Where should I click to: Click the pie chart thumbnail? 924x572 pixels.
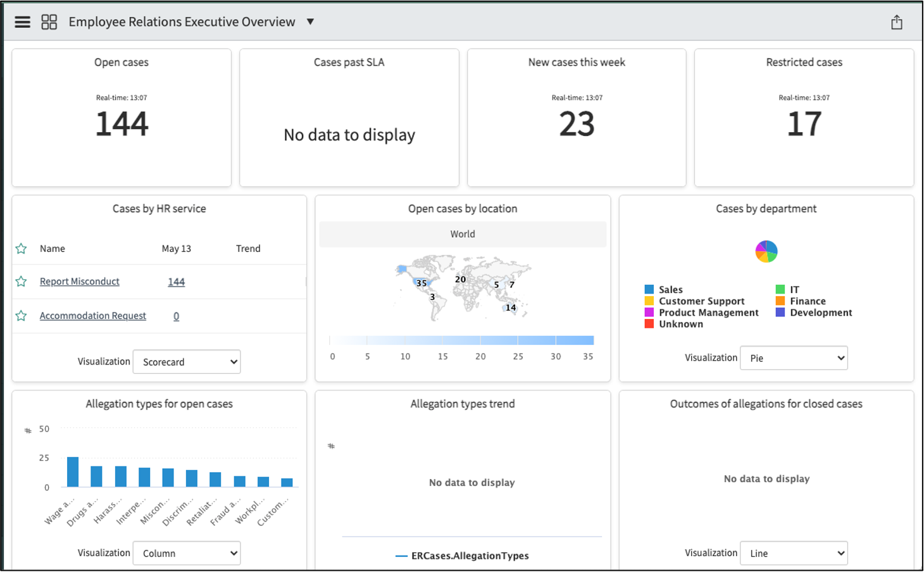tap(766, 251)
